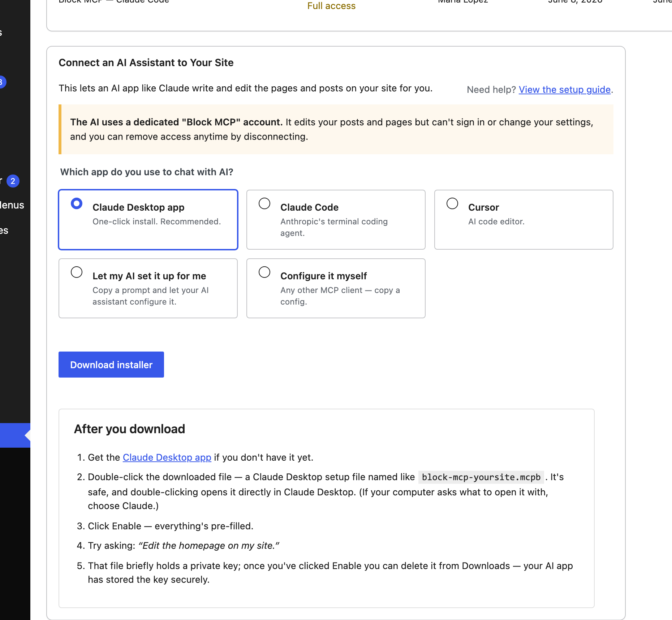Select "Let my AI set it up for me"

click(77, 272)
